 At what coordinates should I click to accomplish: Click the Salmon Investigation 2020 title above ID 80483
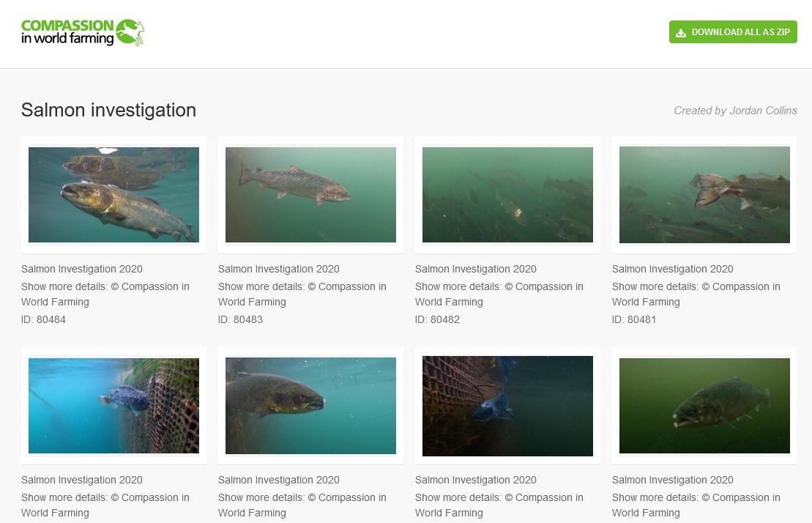pyautogui.click(x=279, y=269)
